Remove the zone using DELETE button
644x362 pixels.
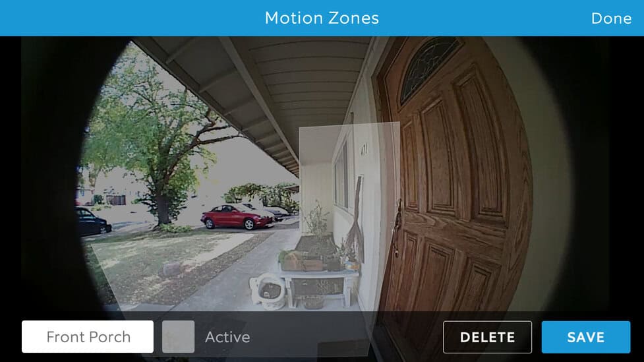click(x=487, y=337)
